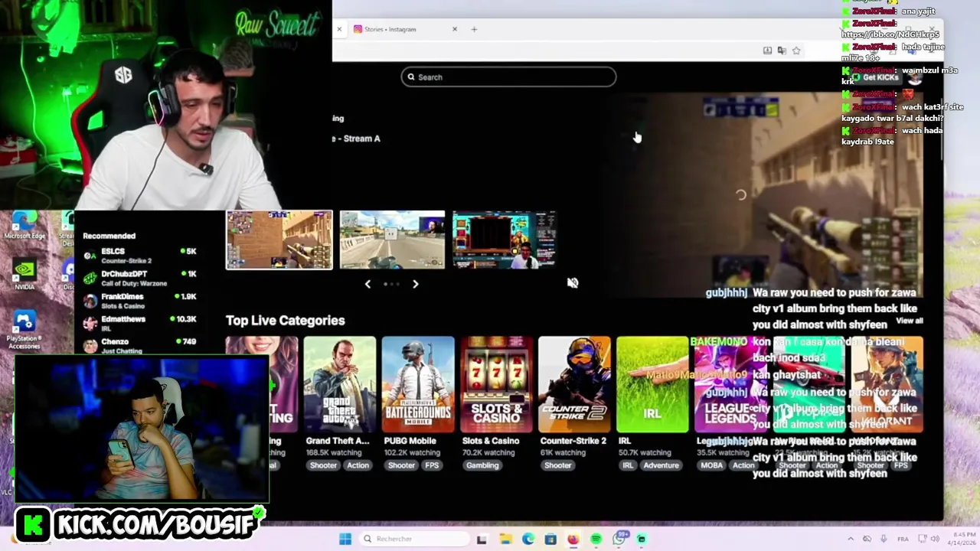Viewport: 980px width, 551px height.
Task: Open the IRL green category card
Action: pyautogui.click(x=652, y=385)
